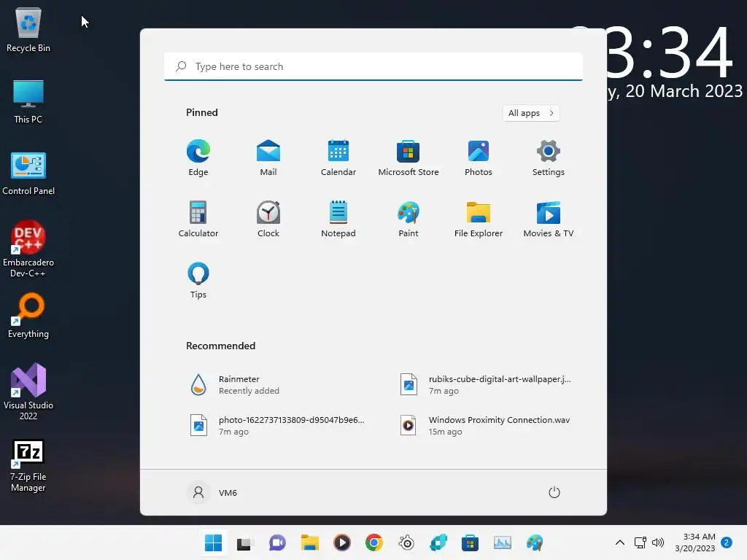This screenshot has height=560, width=747.
Task: Show hidden tray icons chevron
Action: pos(620,542)
